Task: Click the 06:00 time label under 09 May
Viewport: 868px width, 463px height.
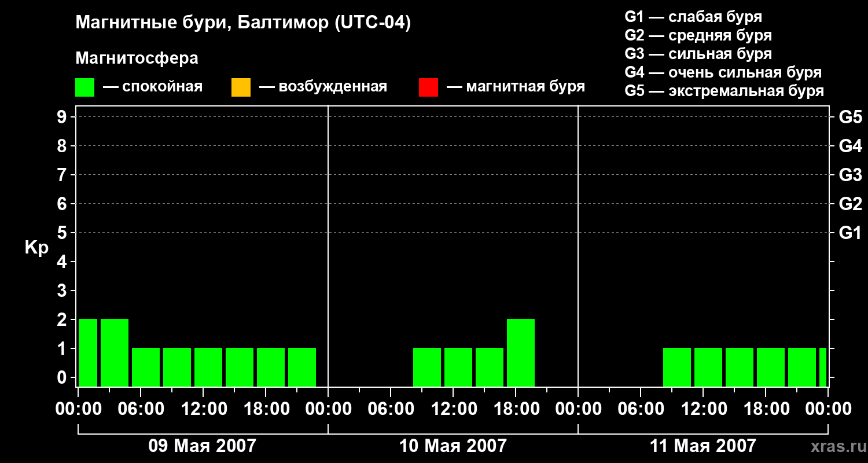Action: coord(141,409)
